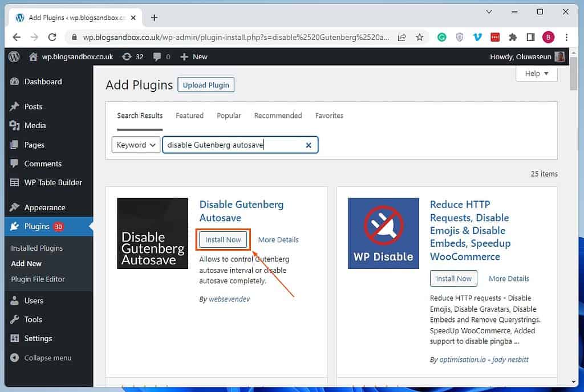
Task: View More Details for Reduce HTTP Requests
Action: (509, 279)
